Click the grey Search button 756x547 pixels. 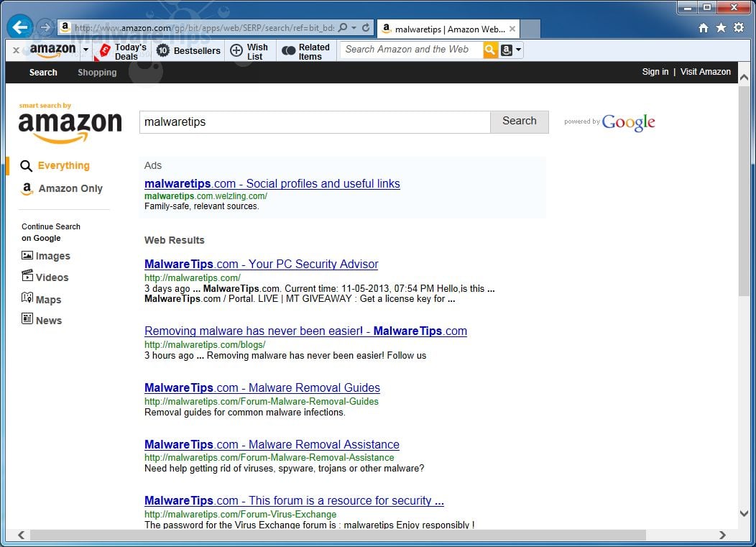tap(520, 121)
